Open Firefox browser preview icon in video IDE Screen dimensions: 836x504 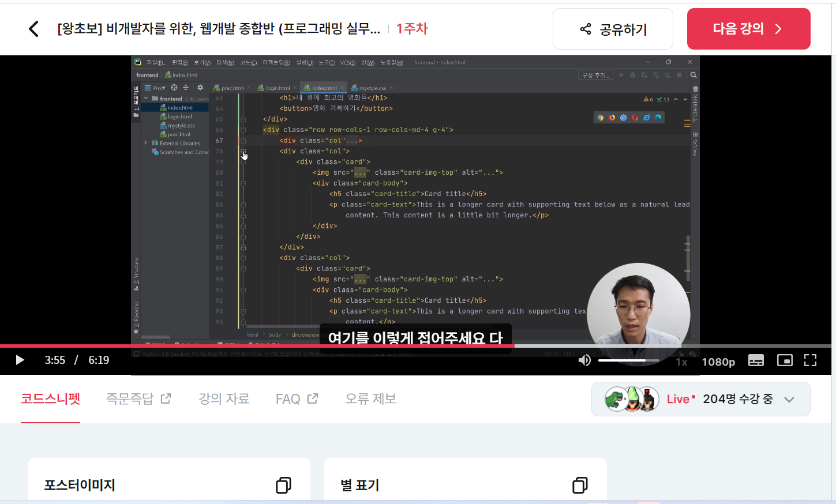pyautogui.click(x=612, y=118)
